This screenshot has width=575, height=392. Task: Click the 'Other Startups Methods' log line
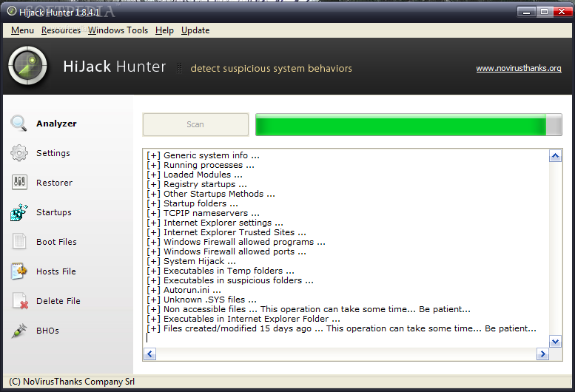(x=210, y=194)
